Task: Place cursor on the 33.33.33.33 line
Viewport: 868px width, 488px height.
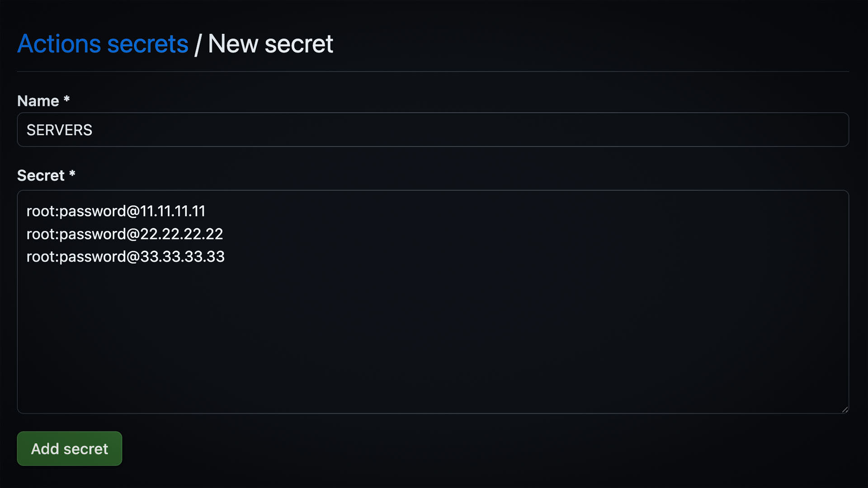Action: (x=125, y=256)
